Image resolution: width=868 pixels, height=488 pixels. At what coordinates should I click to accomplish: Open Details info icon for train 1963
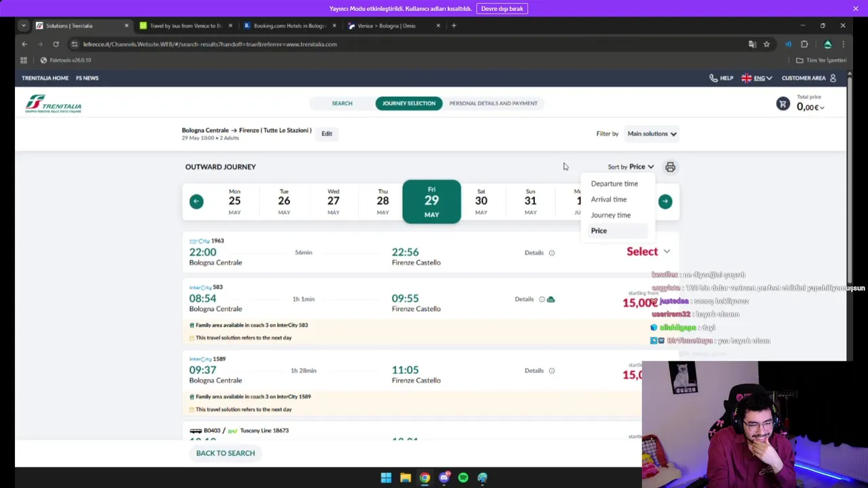[x=551, y=253]
